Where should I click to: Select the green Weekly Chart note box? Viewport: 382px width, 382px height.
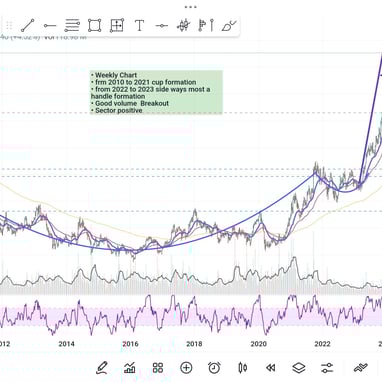coord(156,92)
